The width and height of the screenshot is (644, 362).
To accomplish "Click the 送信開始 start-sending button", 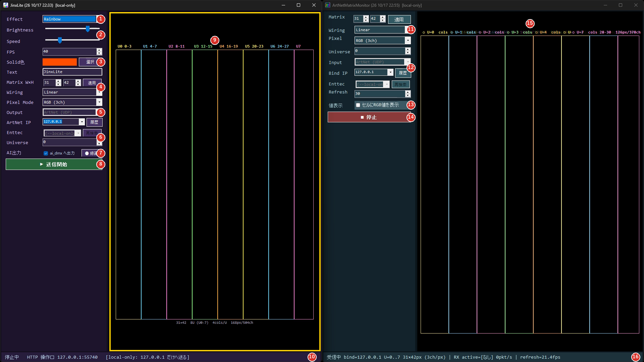I will (54, 164).
